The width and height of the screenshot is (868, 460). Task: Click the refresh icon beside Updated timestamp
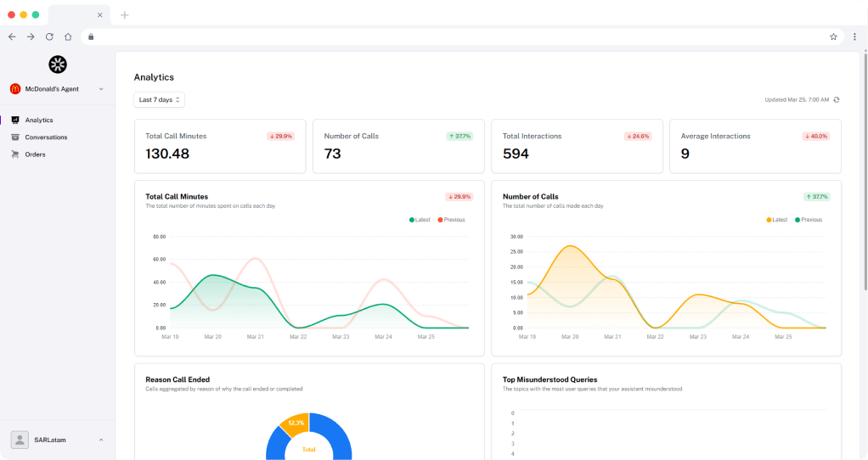point(837,100)
